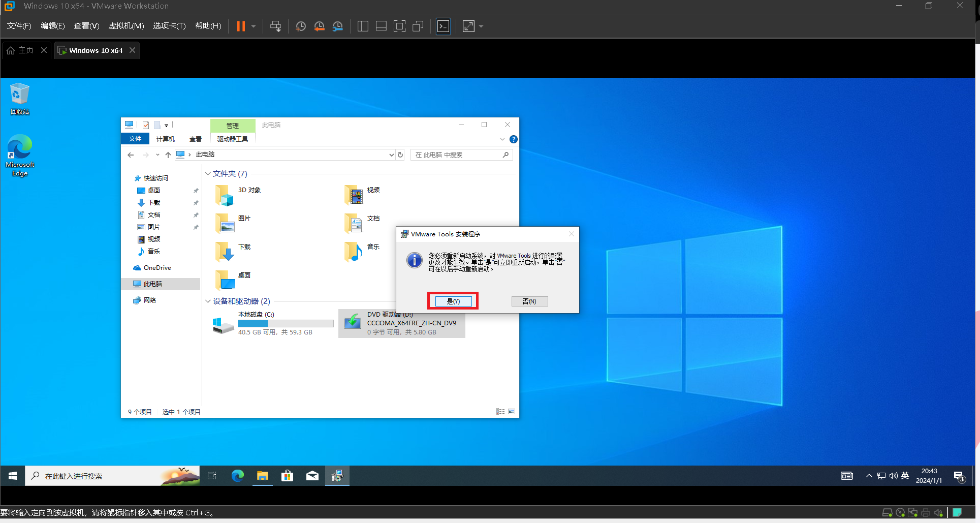Screen dimensions: 980x523
Task: Open the 文件(F) menu in VMware
Action: [x=19, y=26]
